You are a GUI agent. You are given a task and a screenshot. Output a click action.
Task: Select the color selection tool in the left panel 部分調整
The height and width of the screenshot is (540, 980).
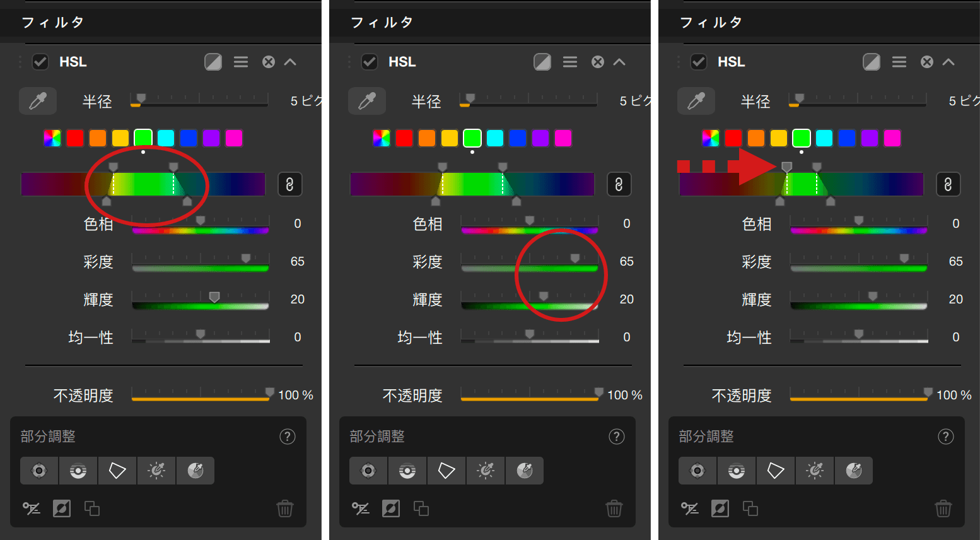click(195, 471)
